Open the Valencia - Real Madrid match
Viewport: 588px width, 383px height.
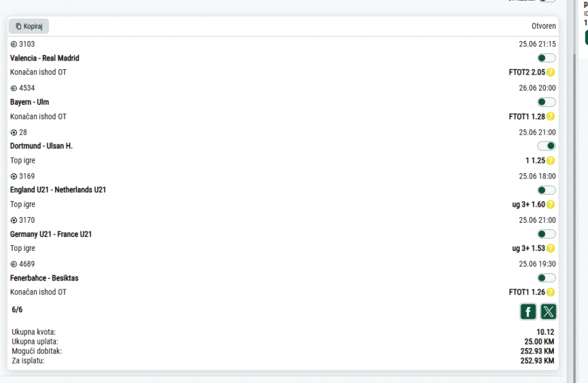click(x=45, y=58)
